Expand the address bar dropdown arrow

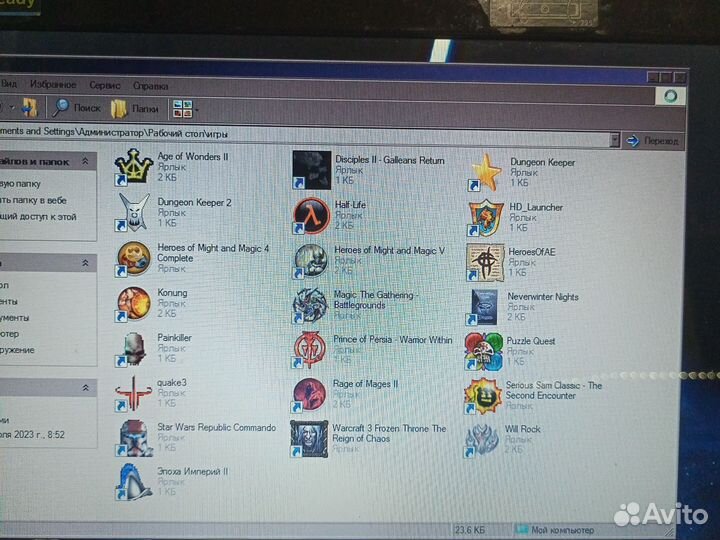coord(615,141)
